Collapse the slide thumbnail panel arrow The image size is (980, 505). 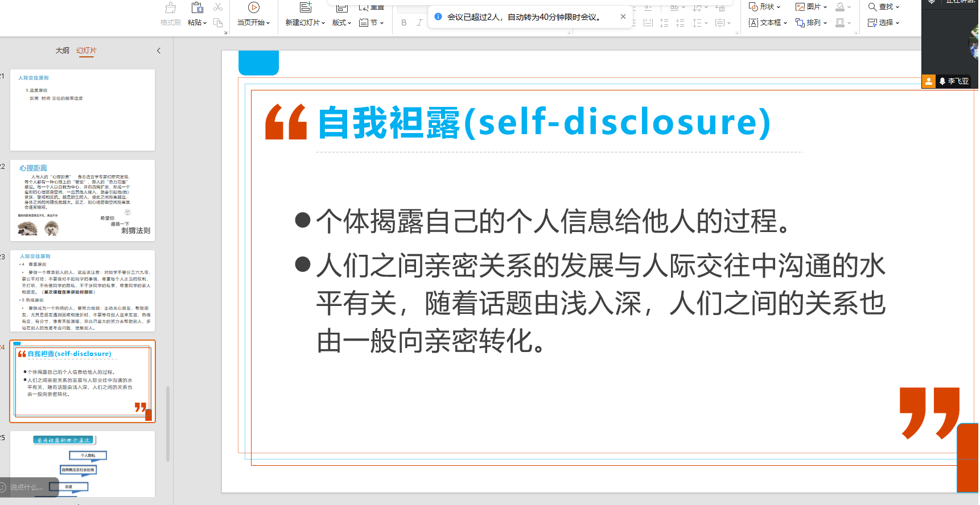pos(159,51)
